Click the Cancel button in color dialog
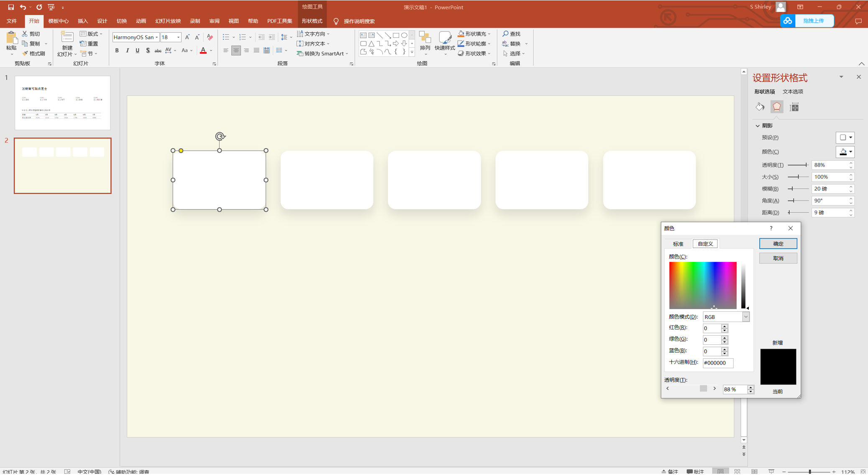Screen dimensions: 868x475 (778, 258)
